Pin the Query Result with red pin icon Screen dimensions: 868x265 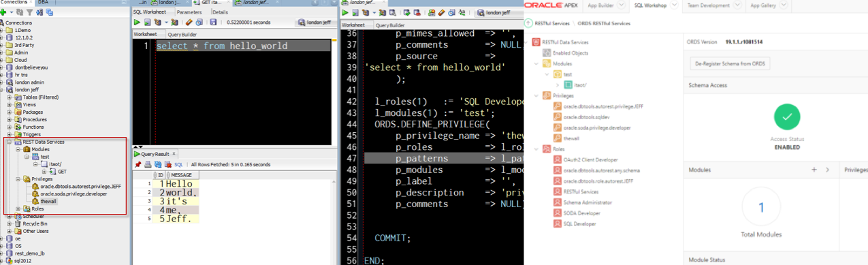click(x=138, y=164)
